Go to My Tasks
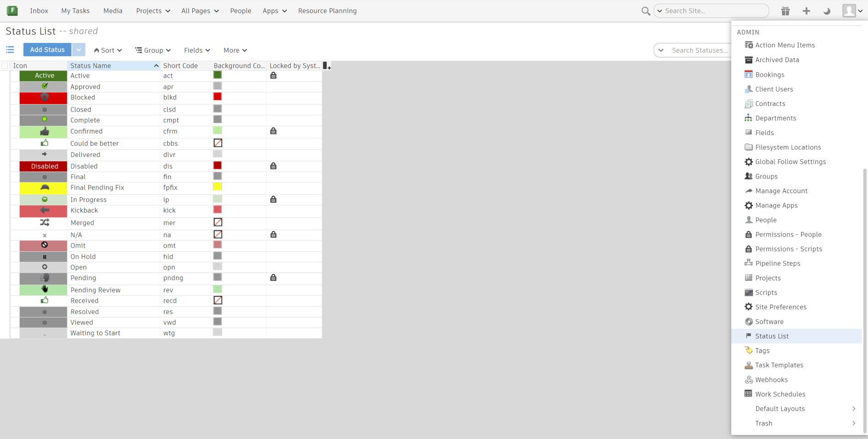 click(x=76, y=11)
